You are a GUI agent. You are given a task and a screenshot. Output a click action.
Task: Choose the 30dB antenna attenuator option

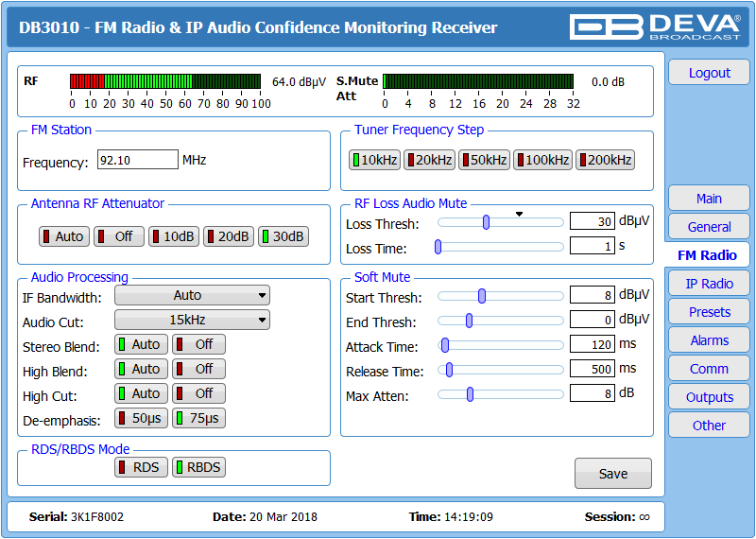click(x=283, y=236)
